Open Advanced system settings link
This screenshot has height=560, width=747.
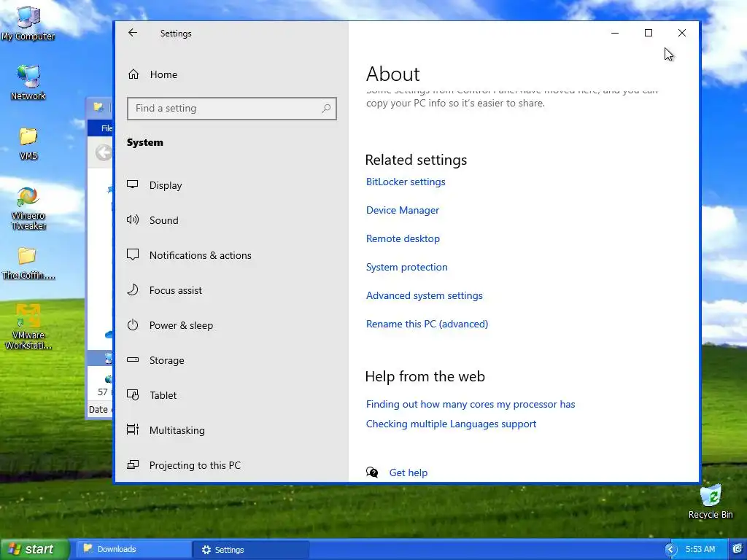tap(424, 295)
